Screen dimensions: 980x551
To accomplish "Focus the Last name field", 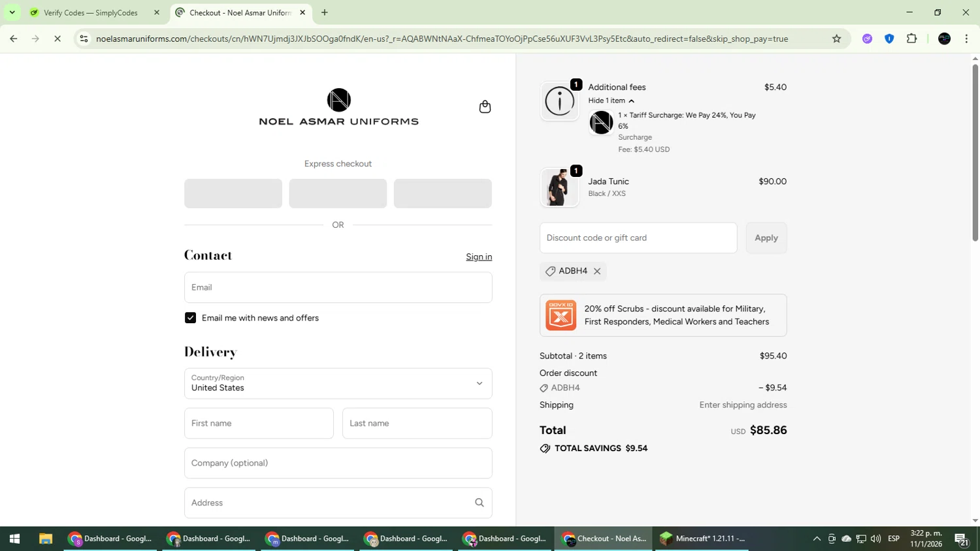I will click(x=417, y=423).
